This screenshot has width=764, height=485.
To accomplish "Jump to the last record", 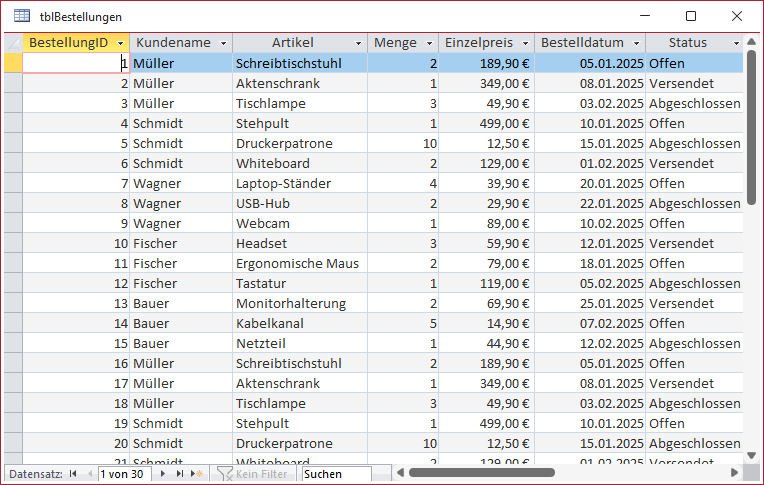I will [x=180, y=473].
